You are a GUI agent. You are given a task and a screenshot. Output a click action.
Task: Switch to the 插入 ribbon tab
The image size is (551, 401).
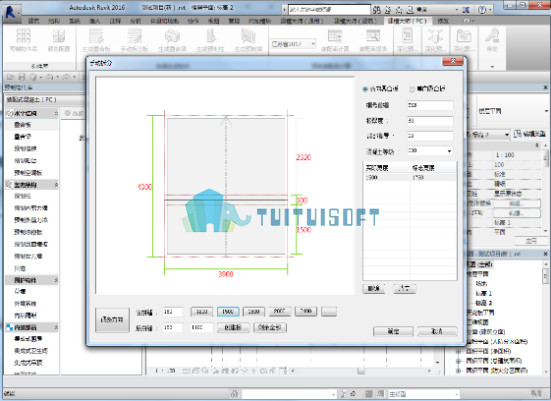tap(95, 21)
